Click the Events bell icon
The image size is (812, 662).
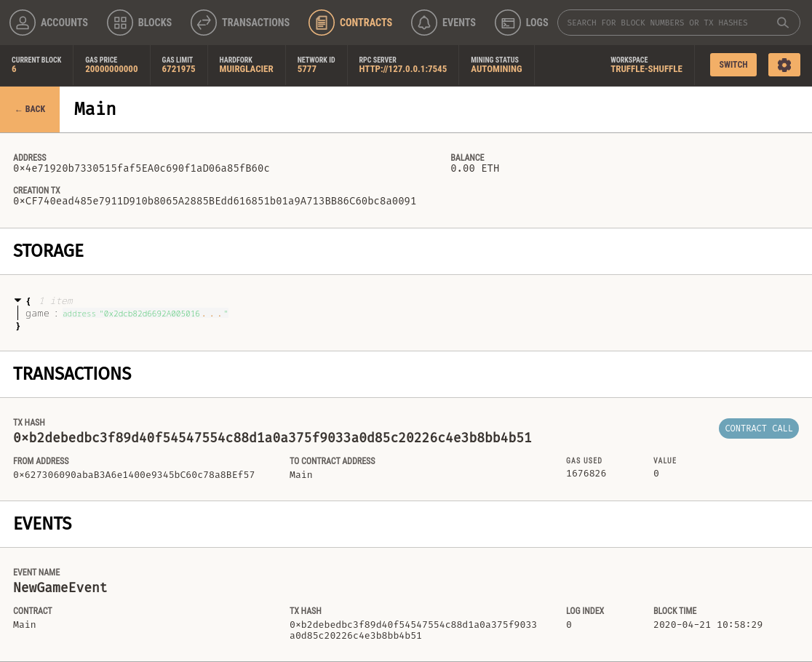point(423,23)
